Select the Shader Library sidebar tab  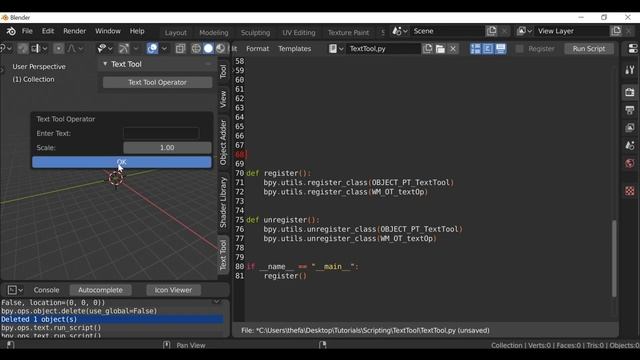coord(223,202)
